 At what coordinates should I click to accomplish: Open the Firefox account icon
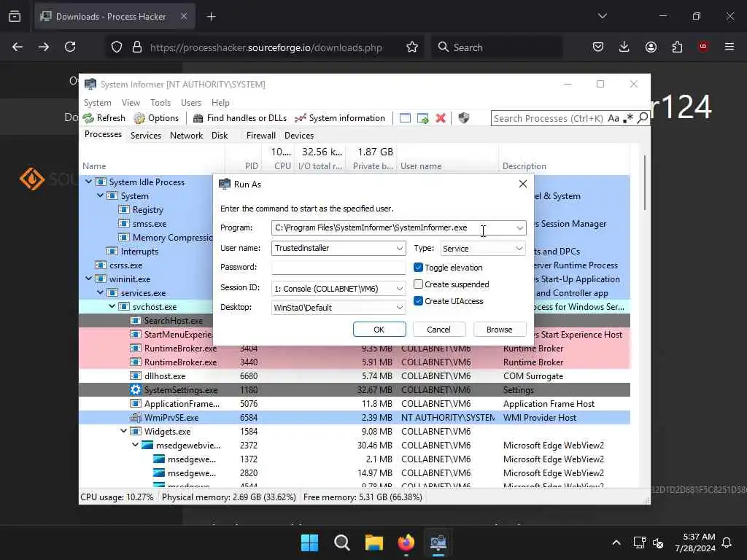(x=651, y=47)
